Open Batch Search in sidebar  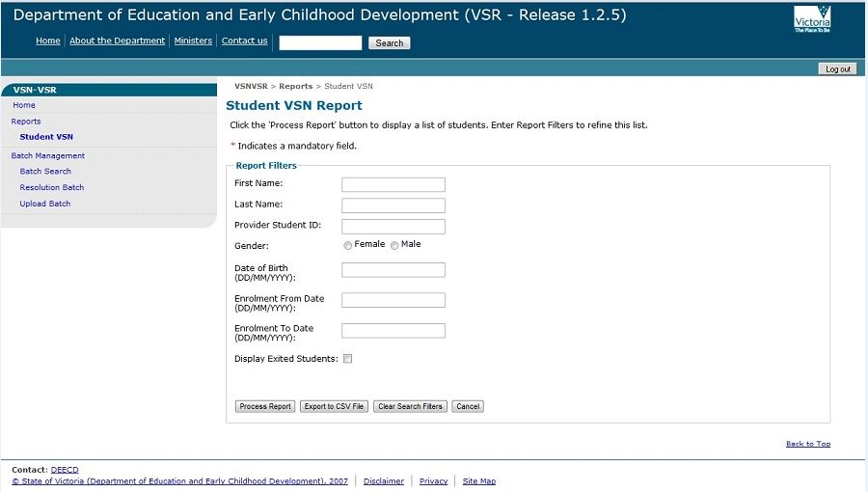pyautogui.click(x=45, y=171)
